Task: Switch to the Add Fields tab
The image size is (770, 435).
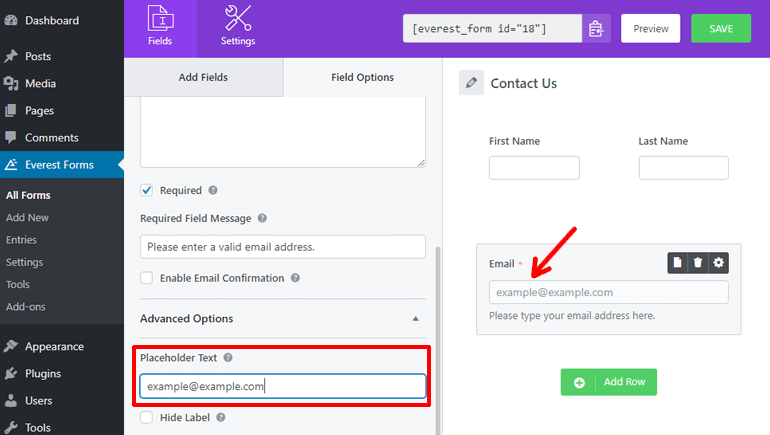Action: pyautogui.click(x=203, y=77)
